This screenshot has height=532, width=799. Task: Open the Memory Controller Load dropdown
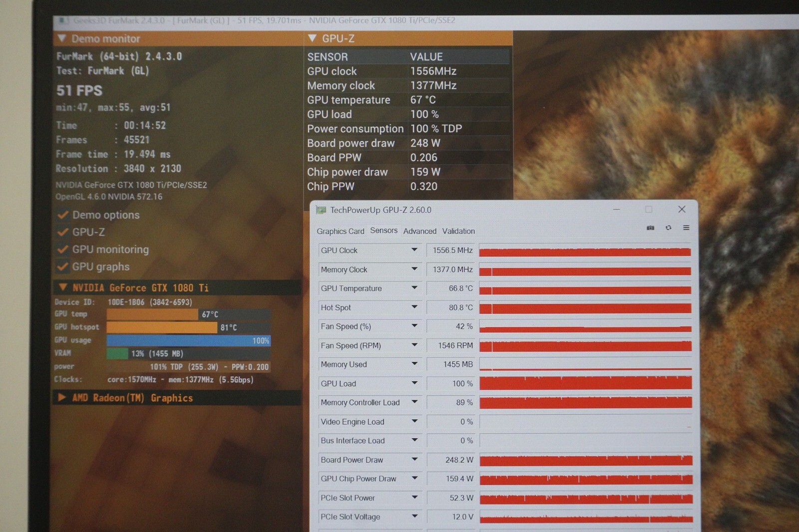[x=414, y=402]
